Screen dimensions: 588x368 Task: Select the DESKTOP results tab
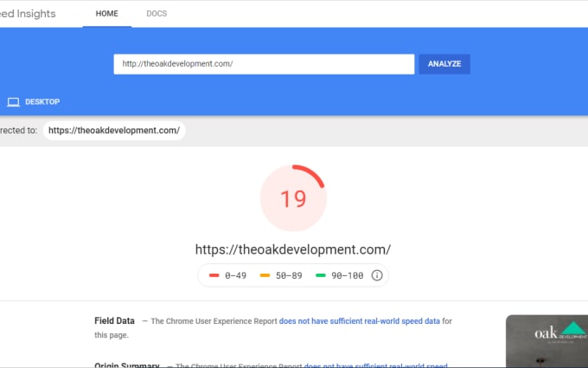34,102
